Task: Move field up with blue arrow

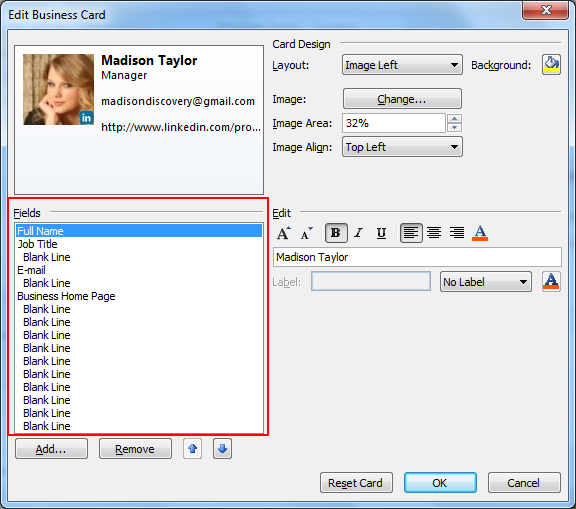Action: click(x=192, y=448)
